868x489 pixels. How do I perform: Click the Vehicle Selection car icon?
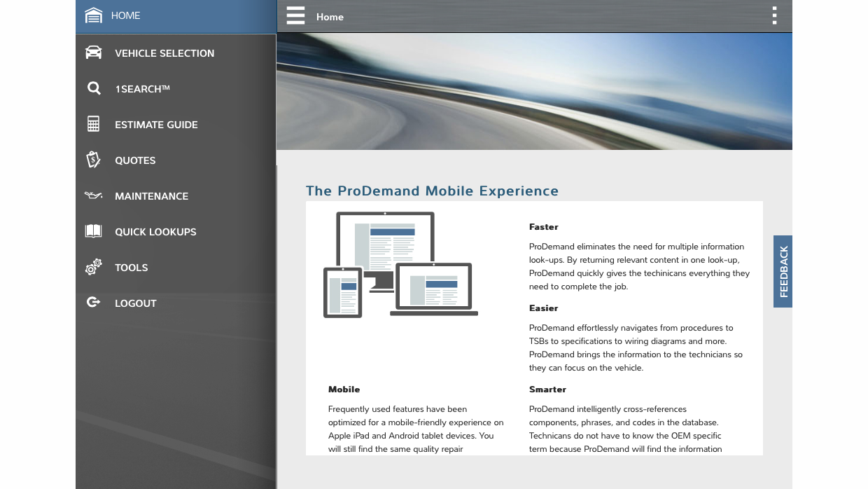click(93, 52)
